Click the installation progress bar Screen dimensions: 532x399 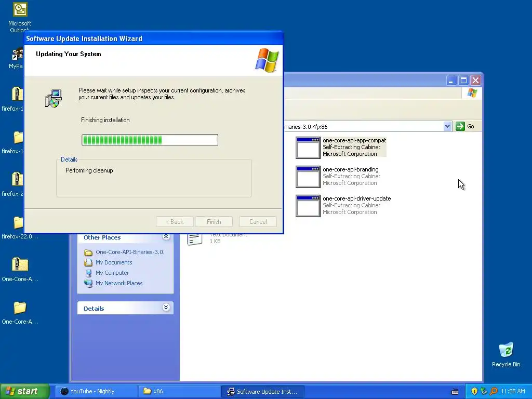(150, 140)
